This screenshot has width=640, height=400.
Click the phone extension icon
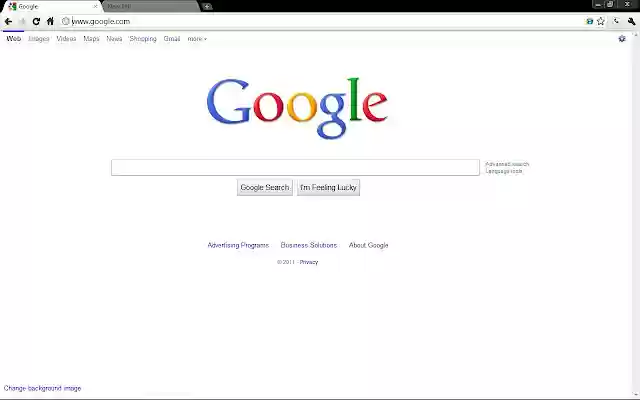(x=616, y=21)
